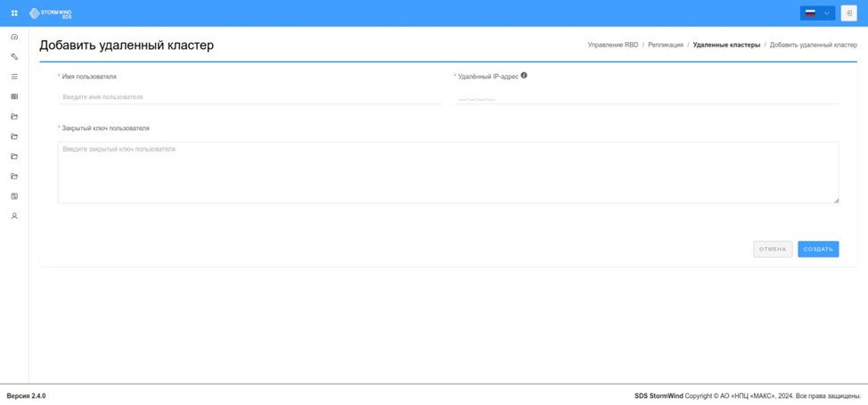The width and height of the screenshot is (868, 405).
Task: Open the topmost folder icon in sidebar
Action: click(x=14, y=116)
